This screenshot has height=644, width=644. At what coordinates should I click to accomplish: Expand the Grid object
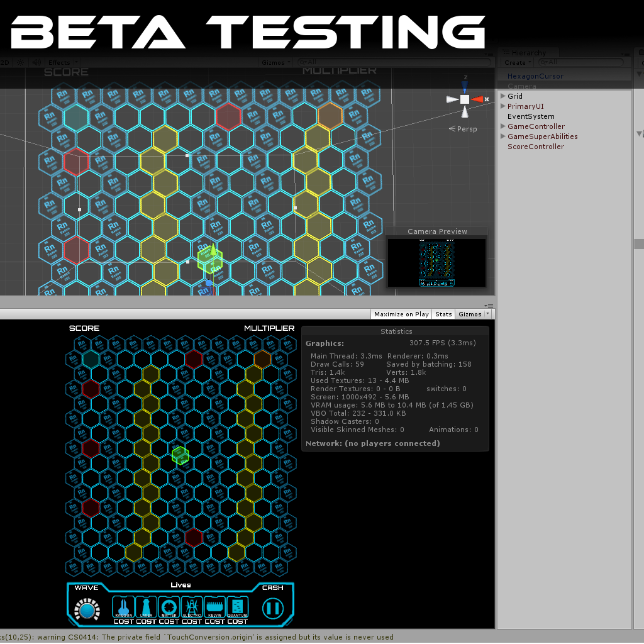click(502, 96)
